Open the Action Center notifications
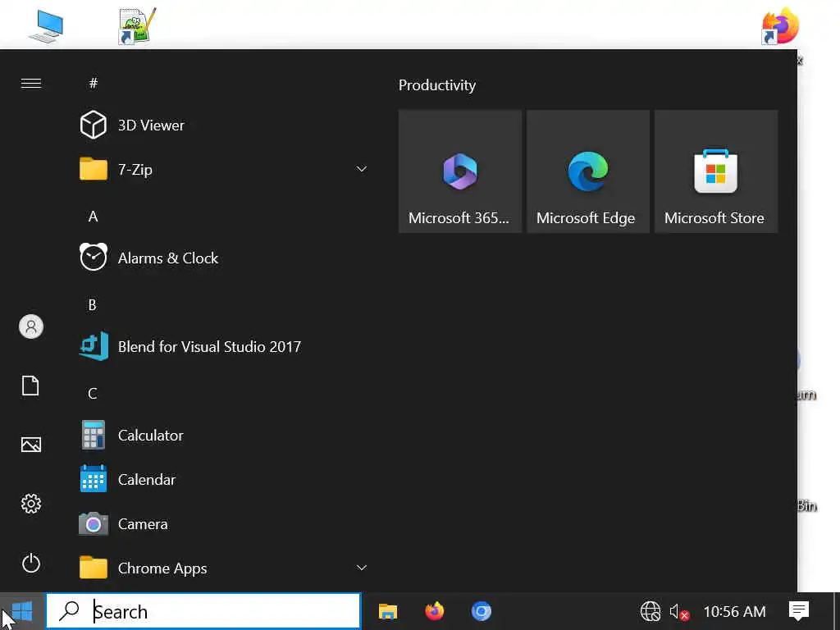The image size is (840, 630). (x=799, y=610)
